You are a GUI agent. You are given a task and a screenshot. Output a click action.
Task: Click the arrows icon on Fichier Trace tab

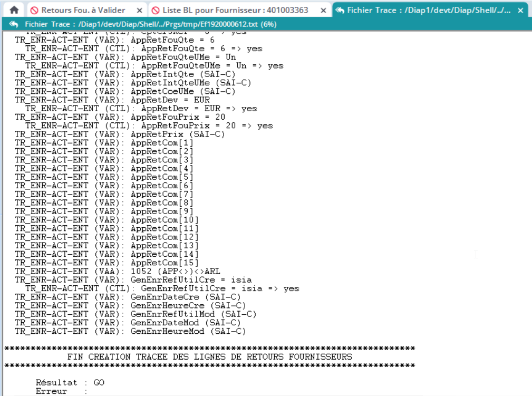(x=340, y=10)
